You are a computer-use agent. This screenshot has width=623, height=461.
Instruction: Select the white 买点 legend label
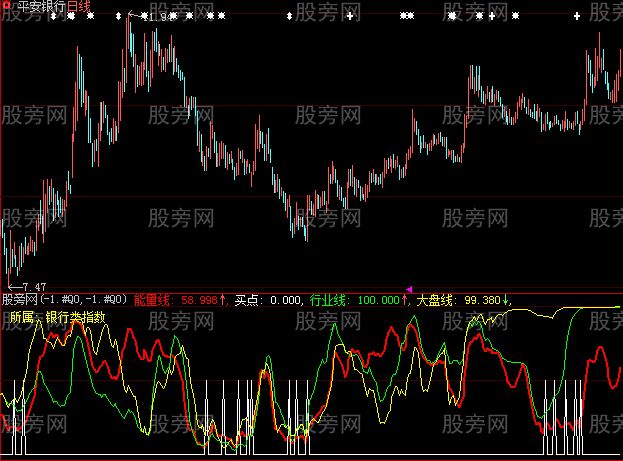click(x=246, y=299)
